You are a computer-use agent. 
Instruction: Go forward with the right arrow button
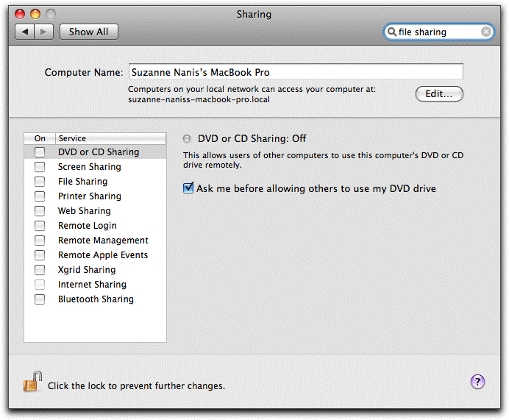pos(44,32)
